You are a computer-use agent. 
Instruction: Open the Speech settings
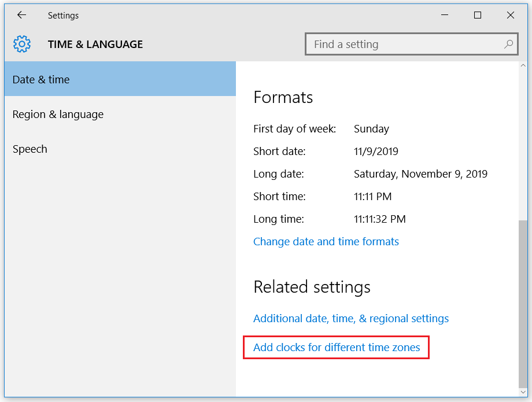[x=120, y=149]
